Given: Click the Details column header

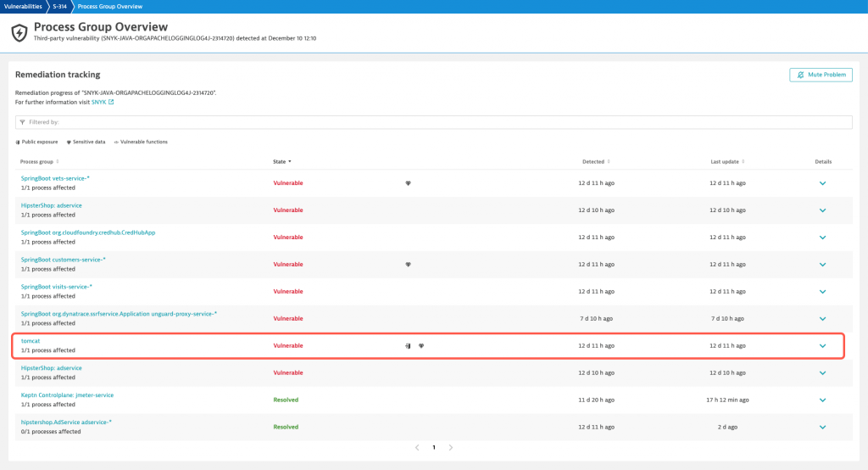Looking at the screenshot, I should pos(823,162).
